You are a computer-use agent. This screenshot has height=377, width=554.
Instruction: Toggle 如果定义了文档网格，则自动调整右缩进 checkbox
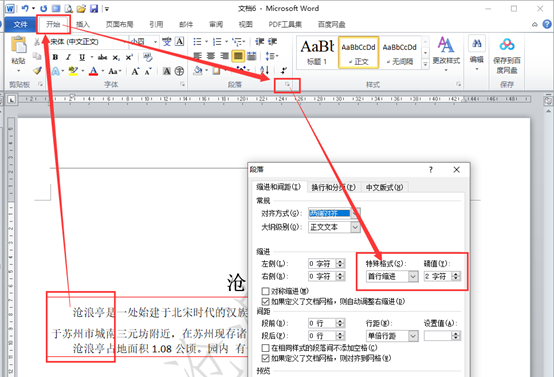coord(265,301)
